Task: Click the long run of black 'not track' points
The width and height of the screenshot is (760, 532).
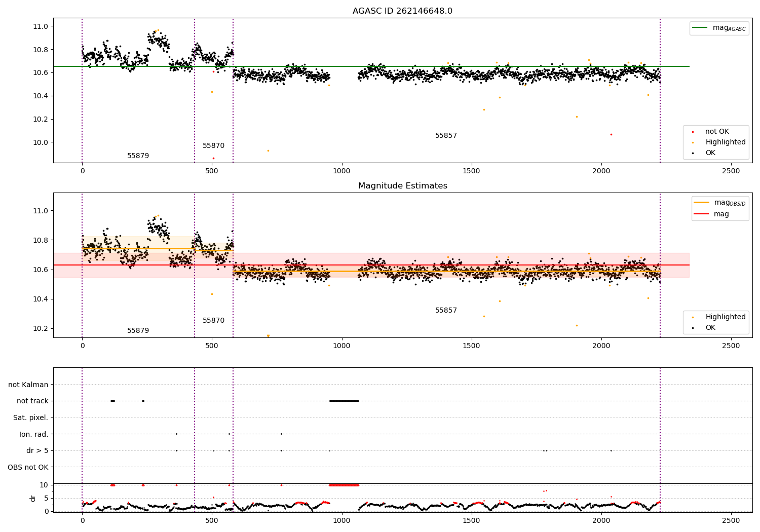Action: 344,401
